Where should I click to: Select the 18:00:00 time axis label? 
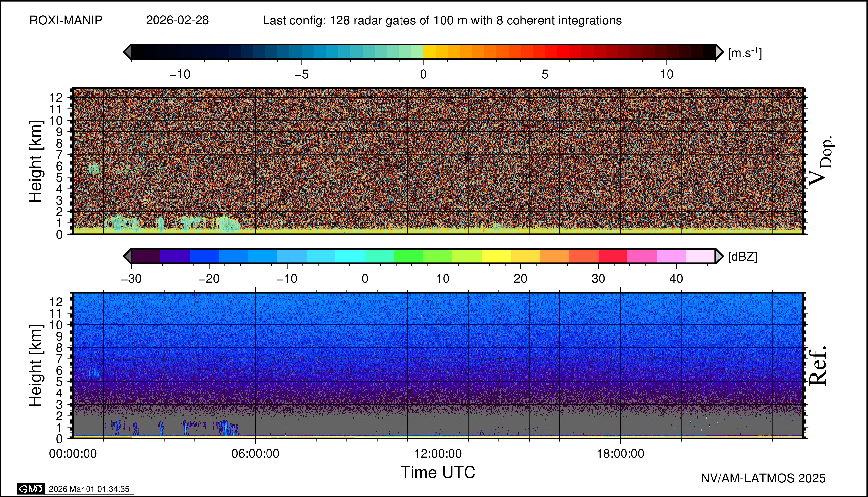[x=620, y=454]
